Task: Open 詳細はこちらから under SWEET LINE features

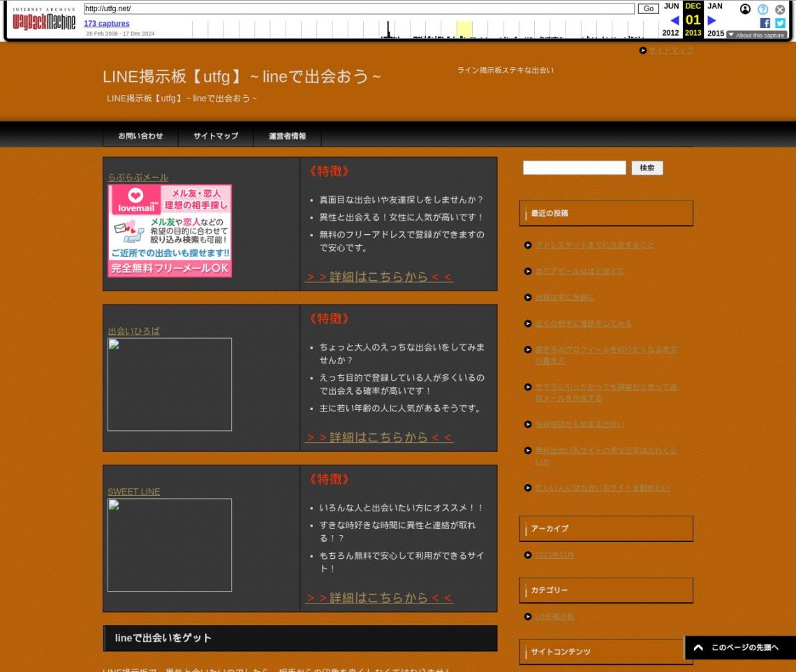Action: 378,598
